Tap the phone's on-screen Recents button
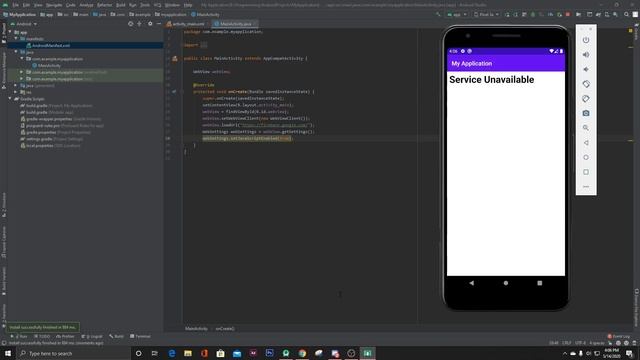640x360 pixels. 540,283
